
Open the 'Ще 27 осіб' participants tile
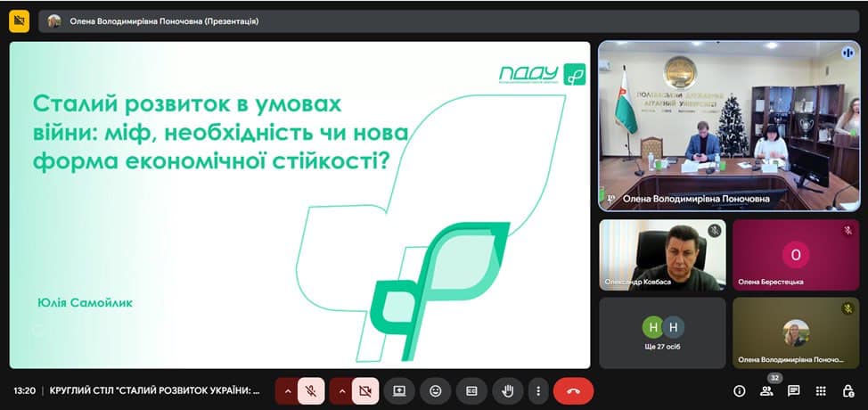[662, 332]
